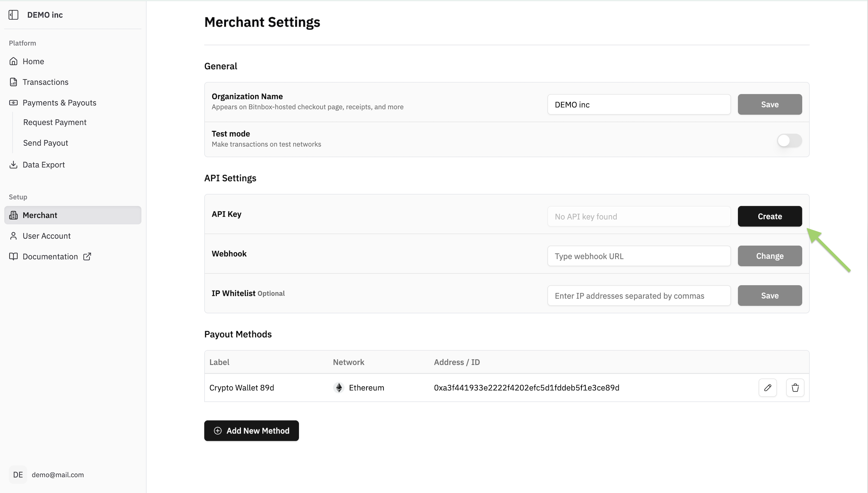The width and height of the screenshot is (868, 493).
Task: Click the Home house icon
Action: pos(13,61)
